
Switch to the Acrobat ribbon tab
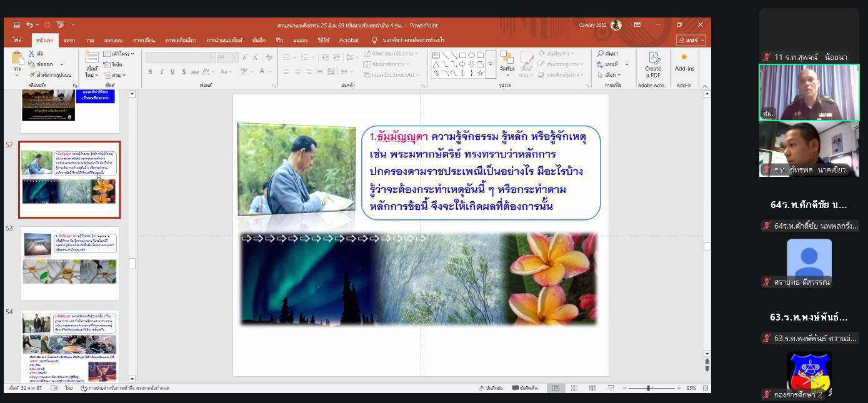point(349,40)
